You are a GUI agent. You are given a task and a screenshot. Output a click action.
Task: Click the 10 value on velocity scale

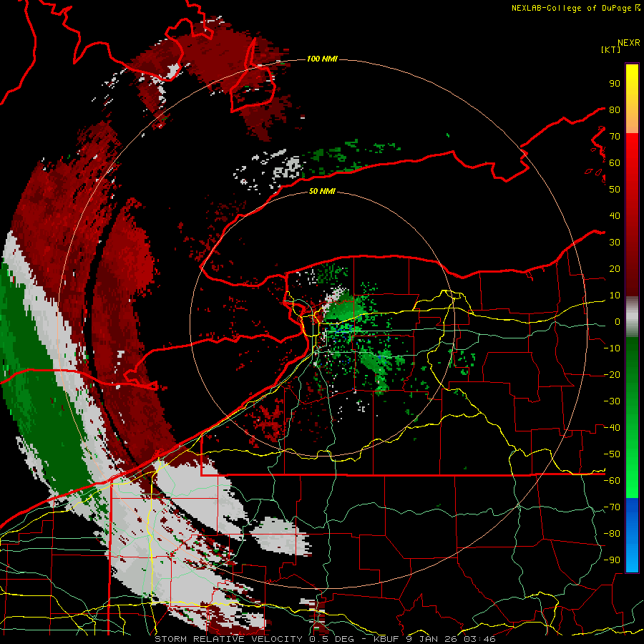pyautogui.click(x=615, y=296)
